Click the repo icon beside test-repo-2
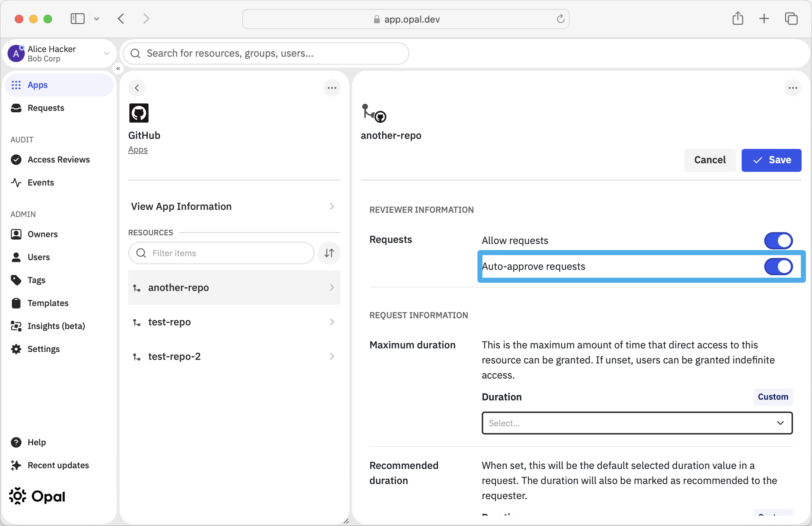The width and height of the screenshot is (812, 526). (137, 357)
